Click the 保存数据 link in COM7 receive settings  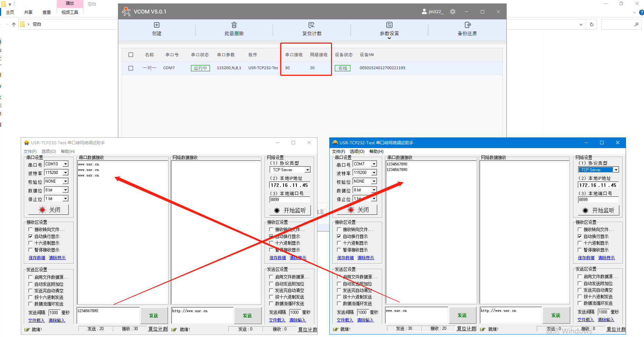coord(345,258)
